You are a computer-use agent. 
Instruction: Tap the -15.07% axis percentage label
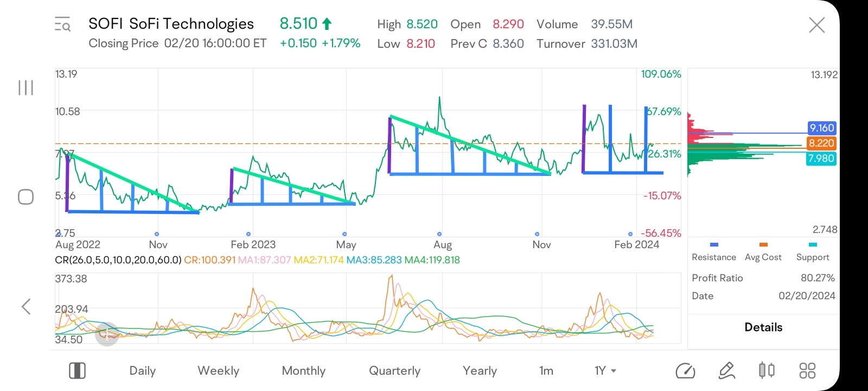[662, 195]
